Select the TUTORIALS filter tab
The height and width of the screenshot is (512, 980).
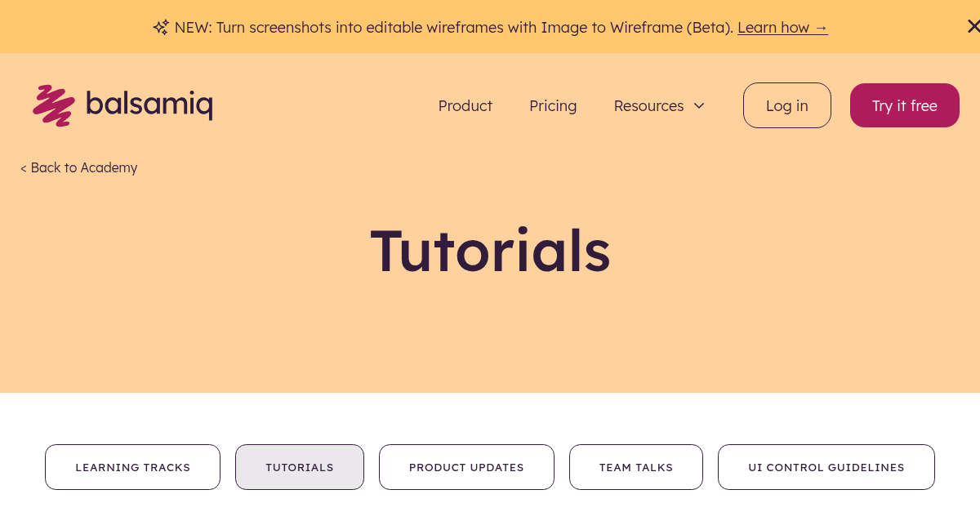click(299, 467)
